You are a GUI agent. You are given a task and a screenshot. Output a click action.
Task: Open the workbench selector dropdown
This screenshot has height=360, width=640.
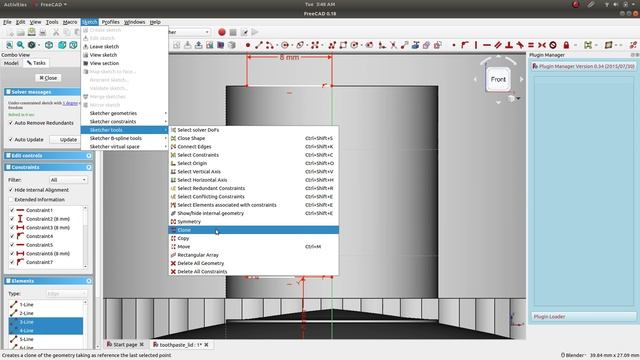(x=189, y=32)
